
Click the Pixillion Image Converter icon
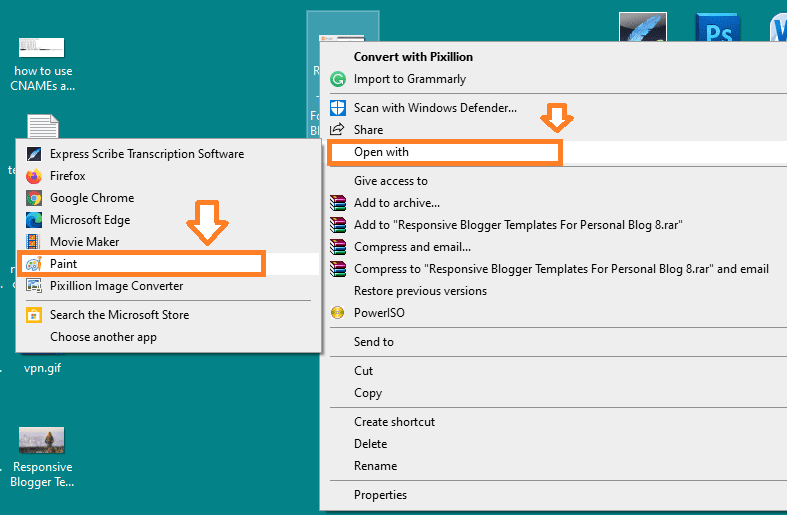pyautogui.click(x=34, y=286)
